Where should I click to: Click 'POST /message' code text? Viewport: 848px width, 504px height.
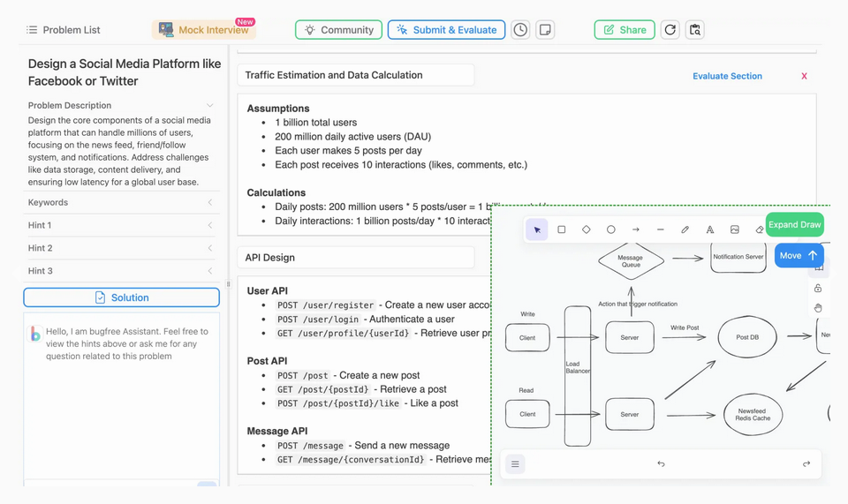(310, 446)
